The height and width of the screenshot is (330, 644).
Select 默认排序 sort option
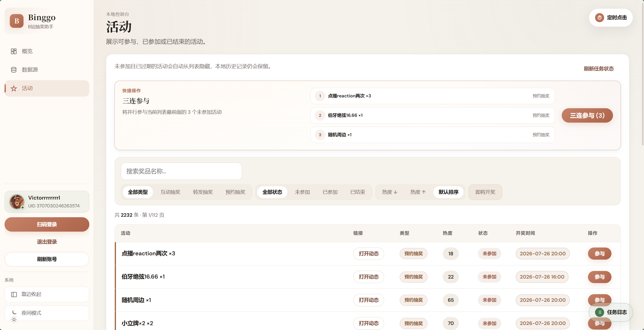tap(448, 192)
